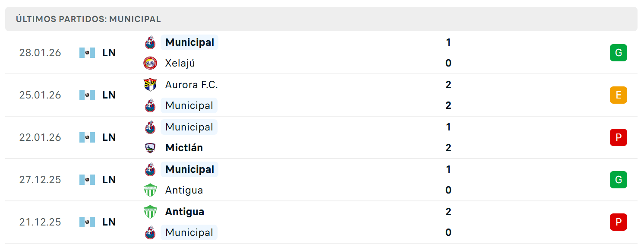
Task: Click Guatemala flag icon on 22.01.26 row
Action: click(87, 137)
